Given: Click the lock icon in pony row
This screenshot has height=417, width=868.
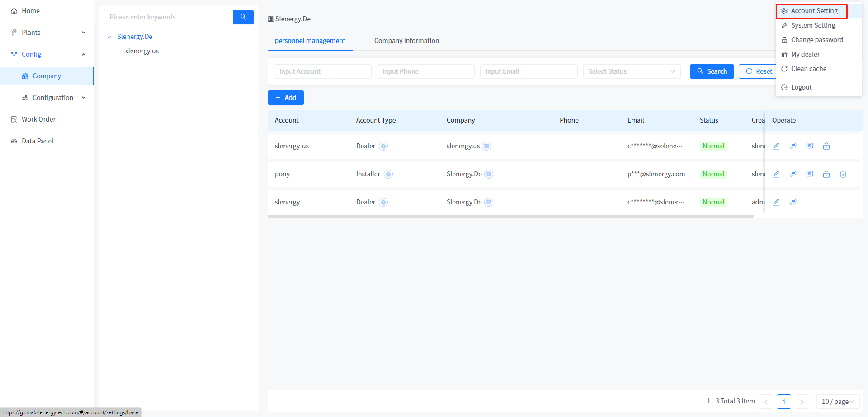Looking at the screenshot, I should click(826, 174).
